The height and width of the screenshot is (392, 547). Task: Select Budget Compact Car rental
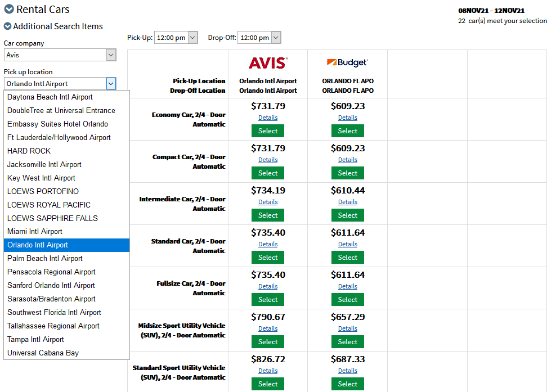(x=347, y=173)
